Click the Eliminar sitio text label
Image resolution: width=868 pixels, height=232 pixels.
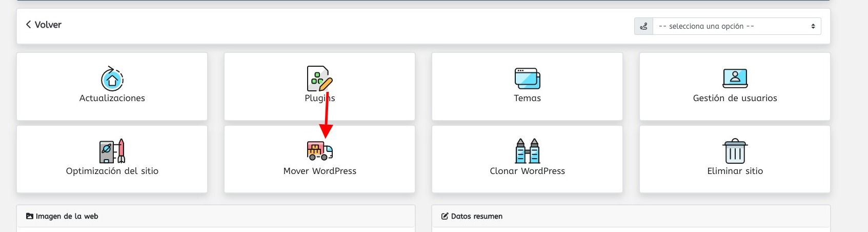[735, 171]
